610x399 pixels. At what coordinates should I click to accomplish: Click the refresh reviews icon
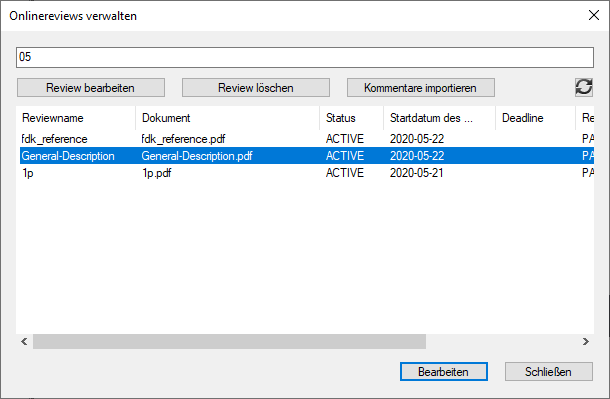click(x=584, y=87)
